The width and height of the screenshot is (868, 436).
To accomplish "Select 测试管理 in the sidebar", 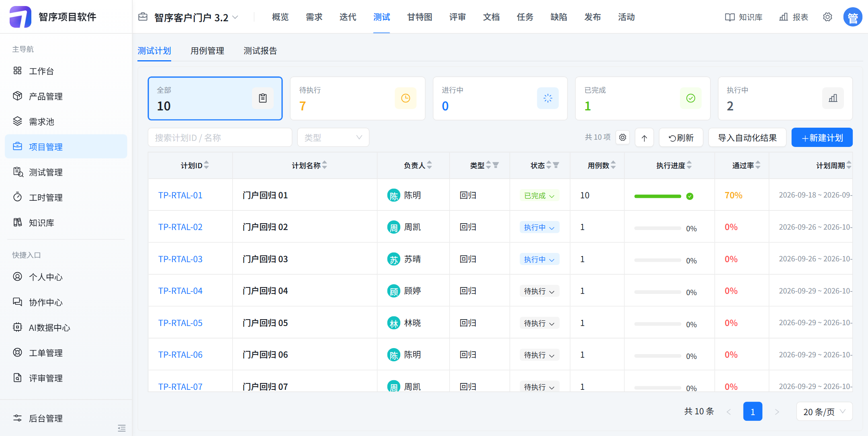I will 66,172.
